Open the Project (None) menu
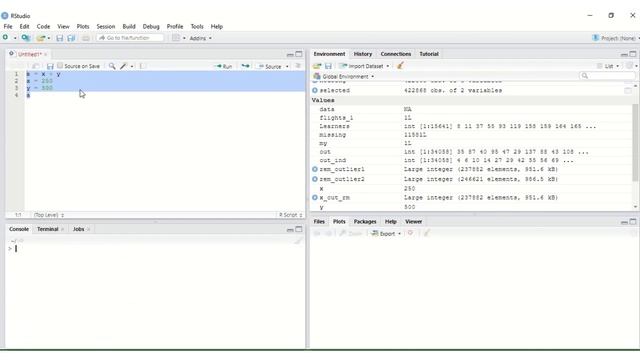640x360 pixels. coord(615,38)
